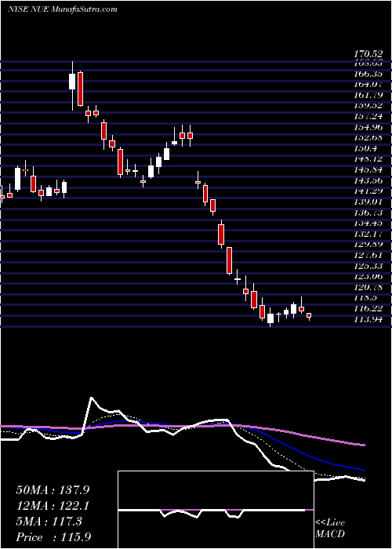Click the 5MA : 117.3 readout
Viewport: 392px width, 549px height.
click(49, 522)
